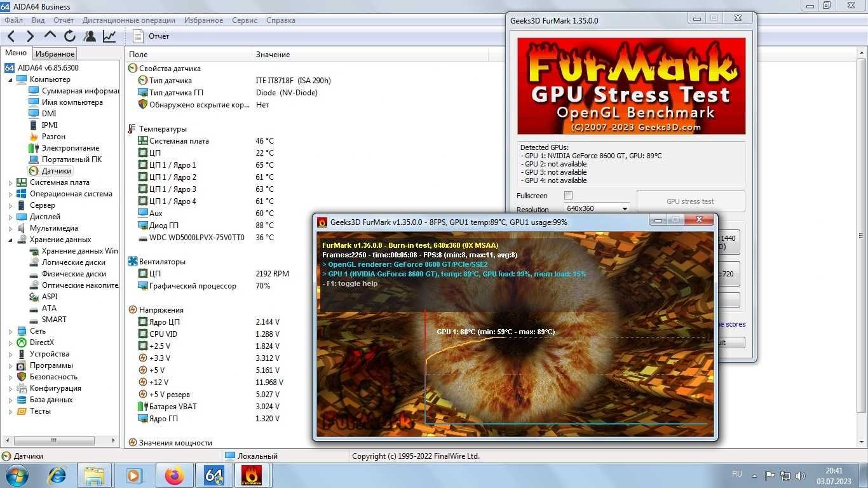Screen dimensions: 868x488
Task: Open the user management silhouette icon in toolbar
Action: [90, 36]
